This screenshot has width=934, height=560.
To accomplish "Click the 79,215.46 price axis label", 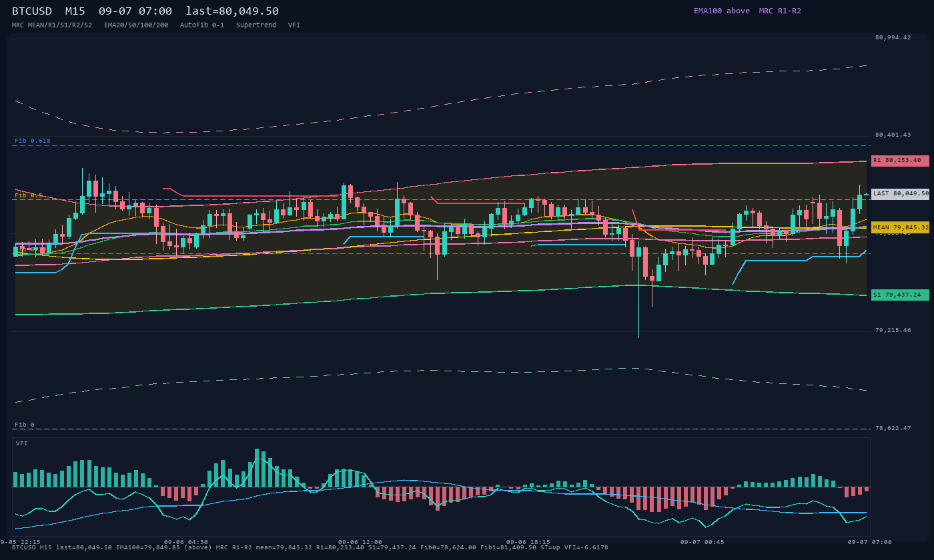I will 893,330.
